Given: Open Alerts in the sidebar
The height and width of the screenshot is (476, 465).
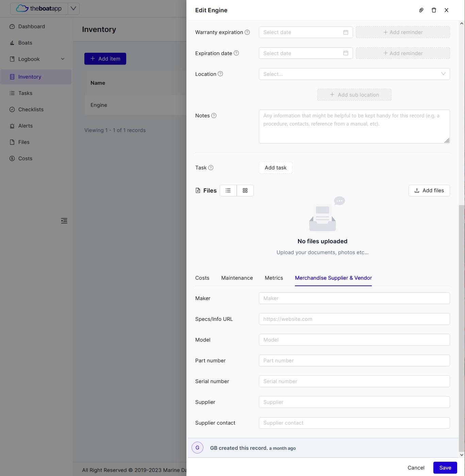Looking at the screenshot, I should pos(26,126).
